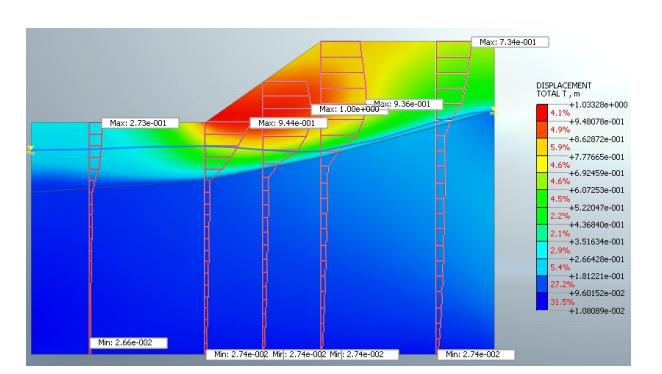Click legend value +7.77665e-001

coord(597,157)
